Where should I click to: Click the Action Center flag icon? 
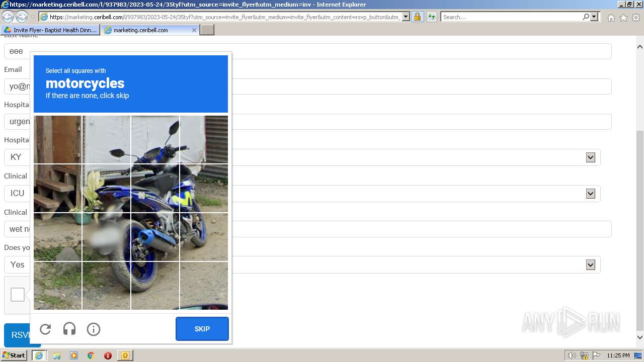pyautogui.click(x=596, y=355)
